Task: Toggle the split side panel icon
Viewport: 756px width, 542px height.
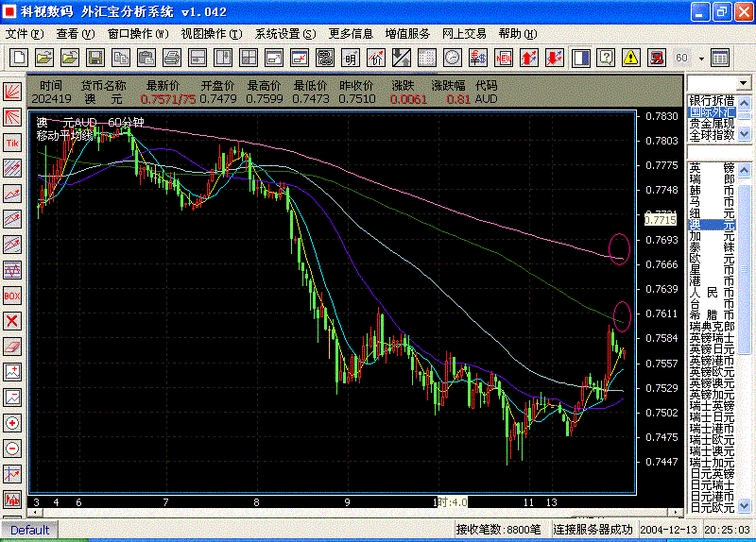Action: (x=580, y=58)
